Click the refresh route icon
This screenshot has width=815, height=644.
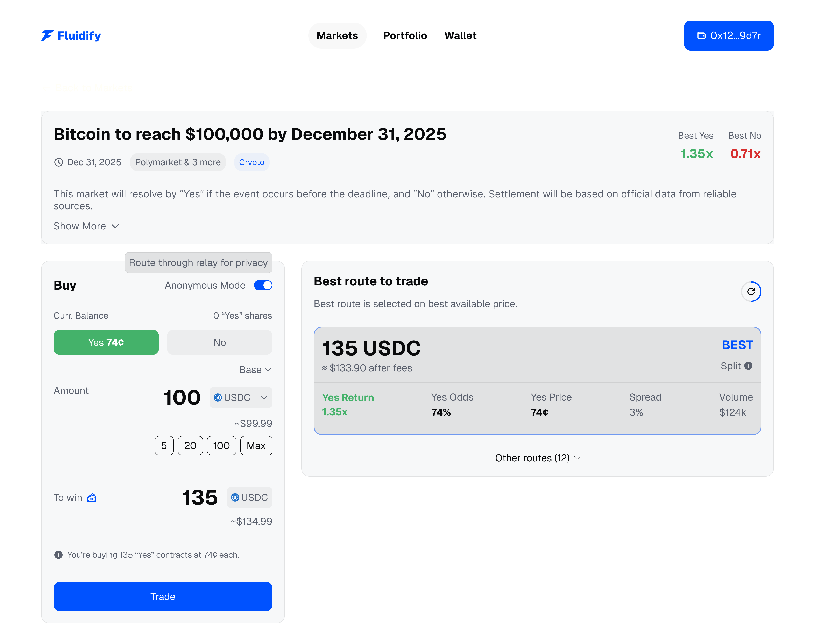[751, 291]
